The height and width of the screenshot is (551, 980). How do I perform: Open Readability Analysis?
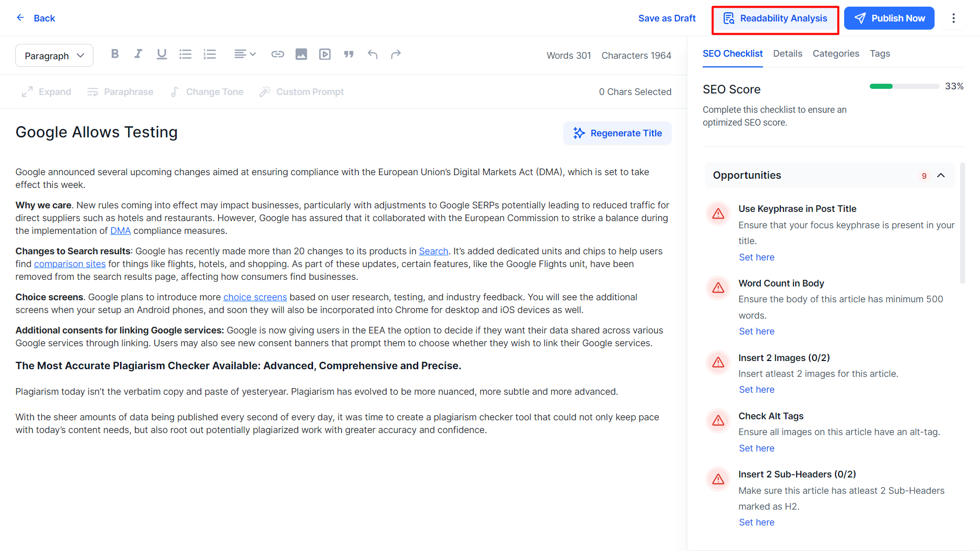[775, 19]
